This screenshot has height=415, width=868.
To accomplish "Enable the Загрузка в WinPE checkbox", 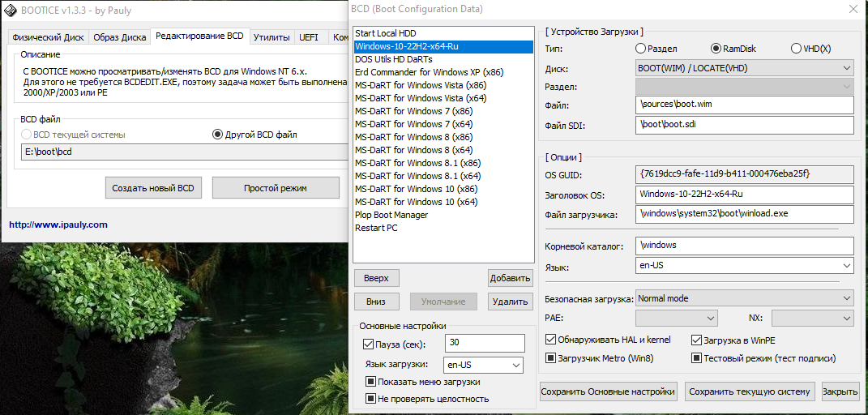I will [696, 340].
